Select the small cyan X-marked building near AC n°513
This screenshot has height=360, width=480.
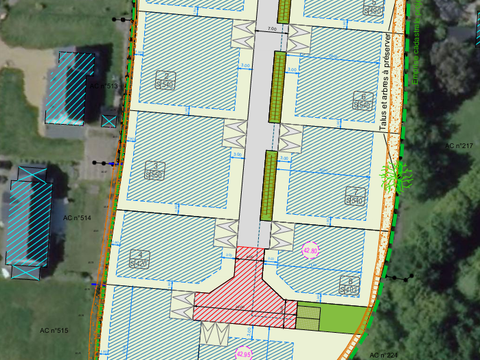(x=109, y=121)
